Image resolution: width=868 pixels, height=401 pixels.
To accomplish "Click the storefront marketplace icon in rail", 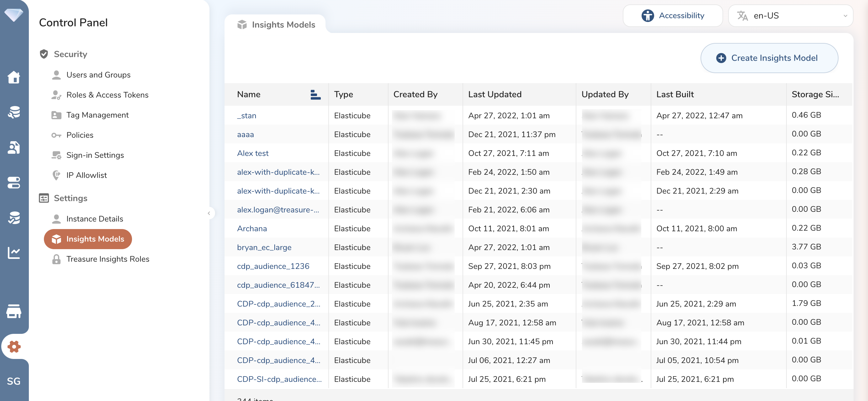I will [14, 311].
